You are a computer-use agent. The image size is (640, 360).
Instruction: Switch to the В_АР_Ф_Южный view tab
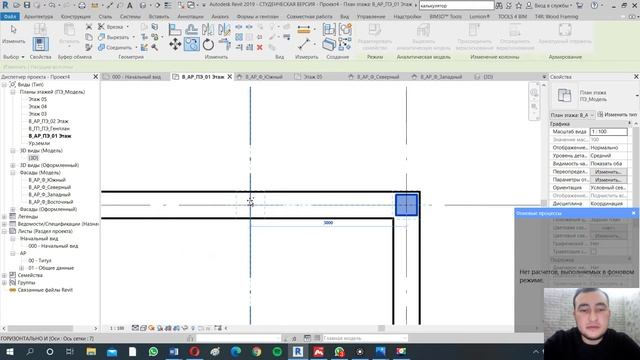pos(263,77)
